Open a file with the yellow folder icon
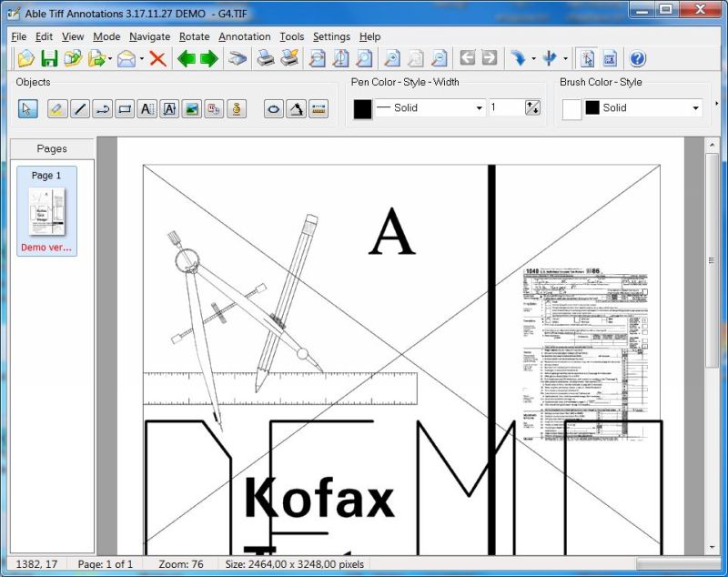 (26, 59)
